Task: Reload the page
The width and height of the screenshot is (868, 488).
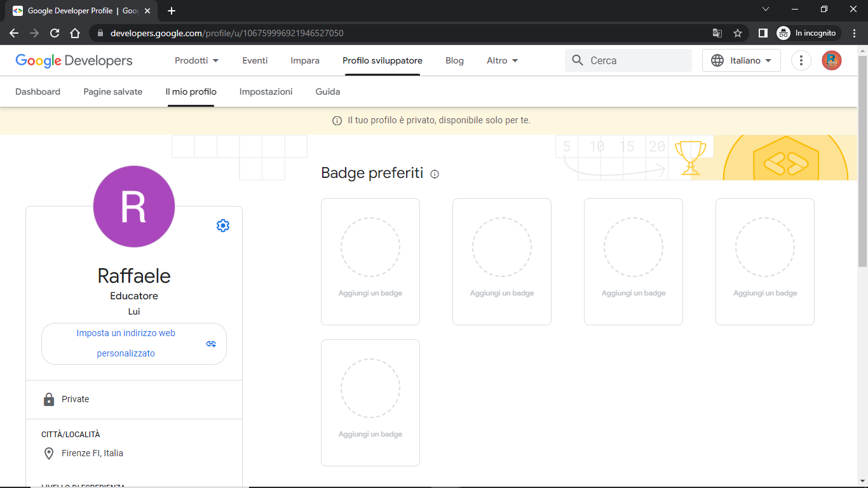Action: (55, 33)
